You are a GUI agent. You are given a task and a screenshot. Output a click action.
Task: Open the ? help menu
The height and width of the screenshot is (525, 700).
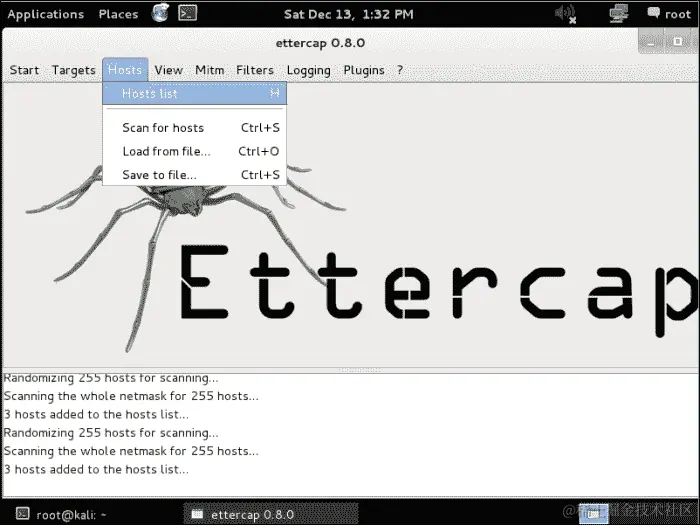point(400,70)
